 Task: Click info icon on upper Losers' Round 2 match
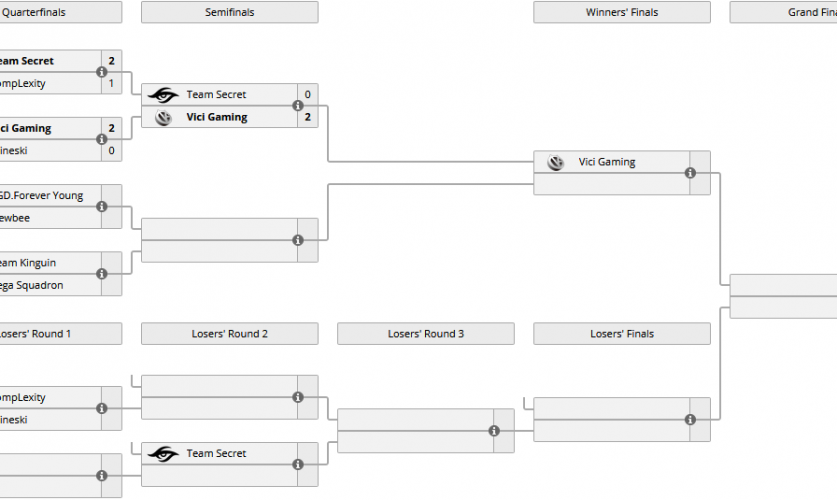coord(298,397)
